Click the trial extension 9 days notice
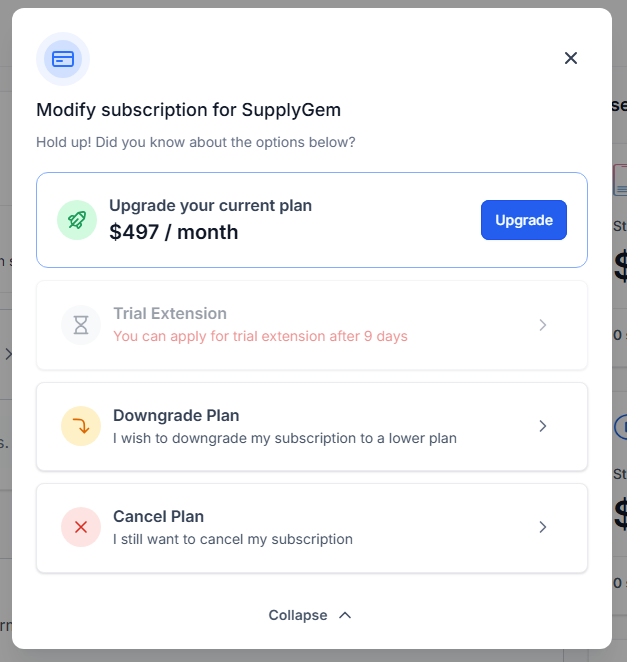Viewport: 627px width, 662px height. (x=260, y=336)
